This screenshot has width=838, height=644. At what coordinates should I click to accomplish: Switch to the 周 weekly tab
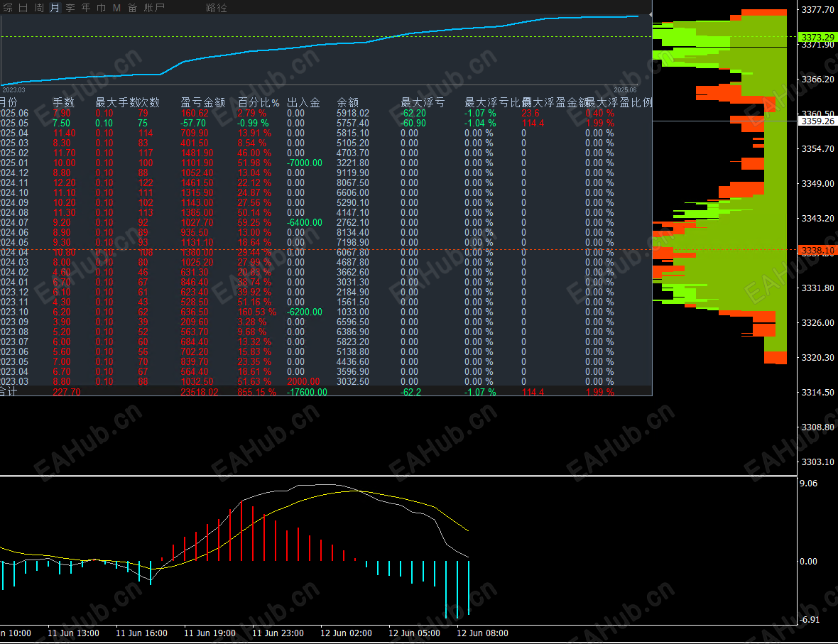[x=39, y=8]
